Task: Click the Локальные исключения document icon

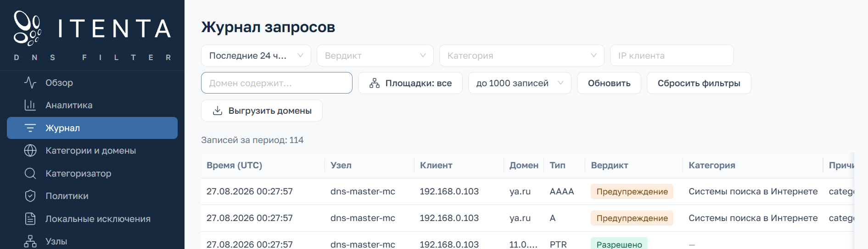Action: pyautogui.click(x=30, y=219)
